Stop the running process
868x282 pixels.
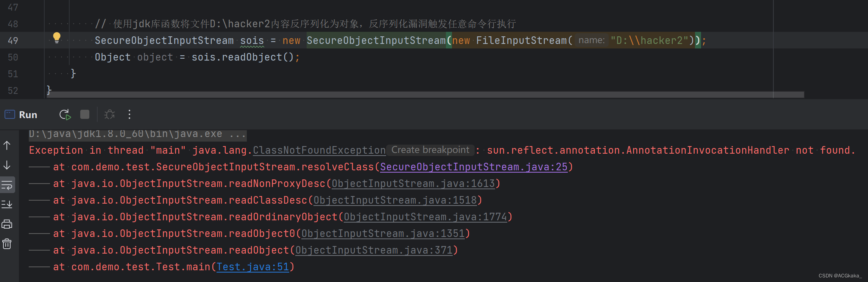pos(85,114)
